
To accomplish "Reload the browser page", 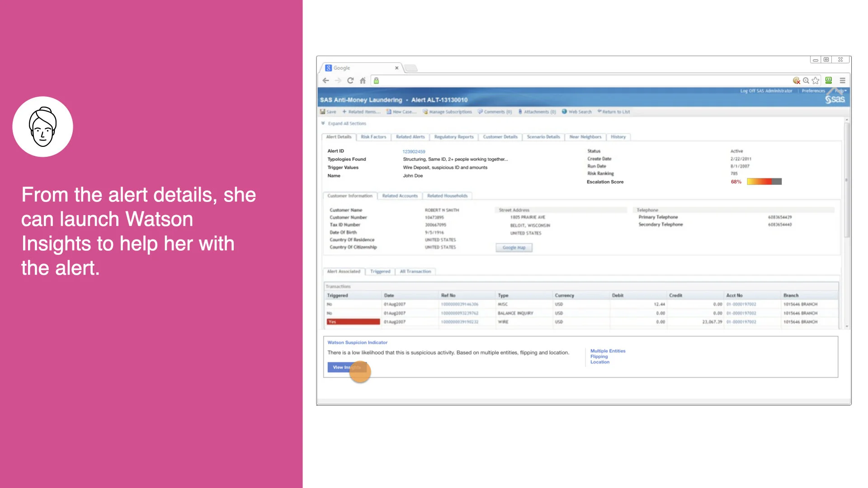I will point(350,80).
